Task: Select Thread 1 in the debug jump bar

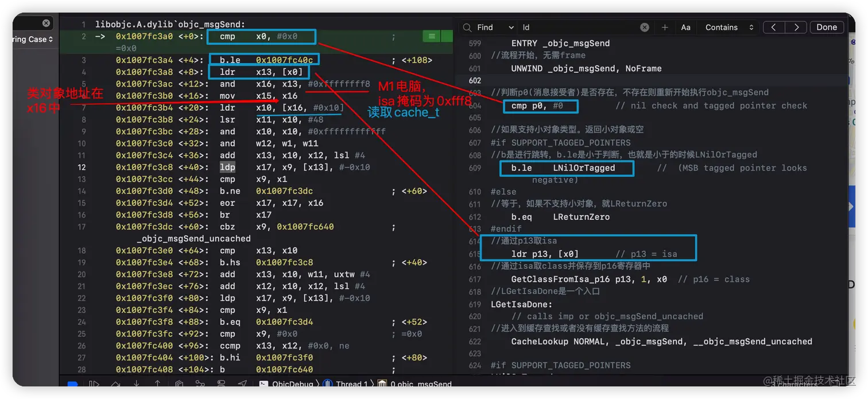Action: coord(347,384)
